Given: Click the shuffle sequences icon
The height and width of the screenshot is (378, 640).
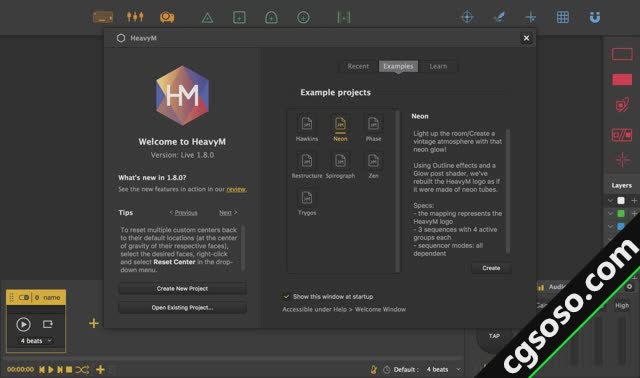Looking at the screenshot, I should (x=82, y=370).
